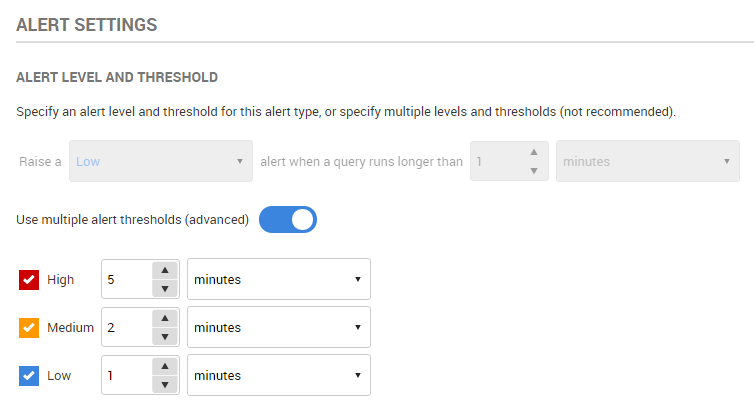The image size is (754, 409).
Task: Decrease the Low threshold value
Action: [x=165, y=385]
